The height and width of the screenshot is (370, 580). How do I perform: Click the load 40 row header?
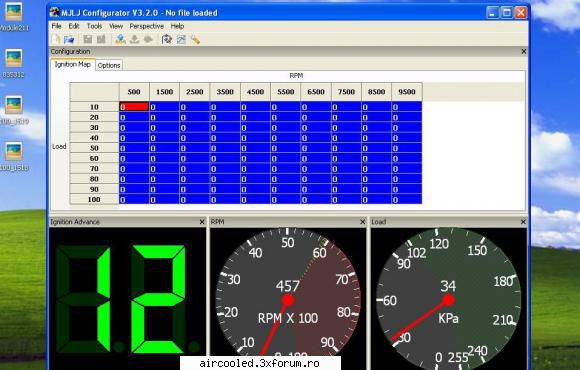94,138
